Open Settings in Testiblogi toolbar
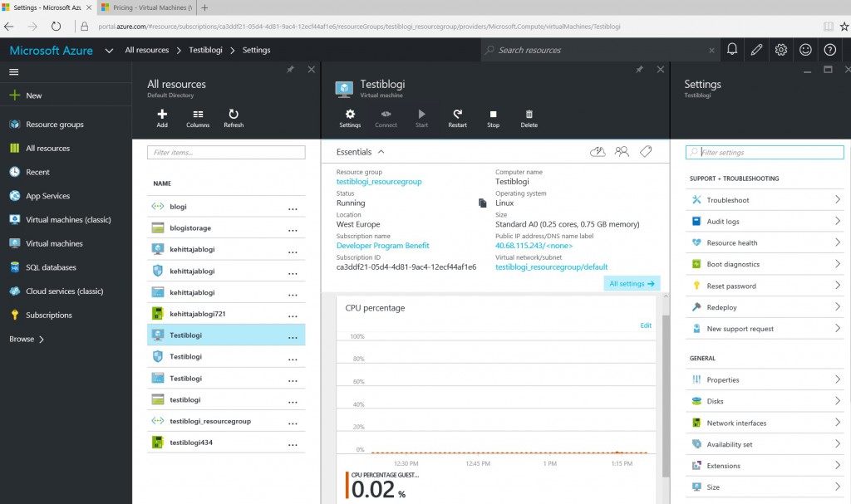Screen dimensions: 851x504 pyautogui.click(x=350, y=118)
